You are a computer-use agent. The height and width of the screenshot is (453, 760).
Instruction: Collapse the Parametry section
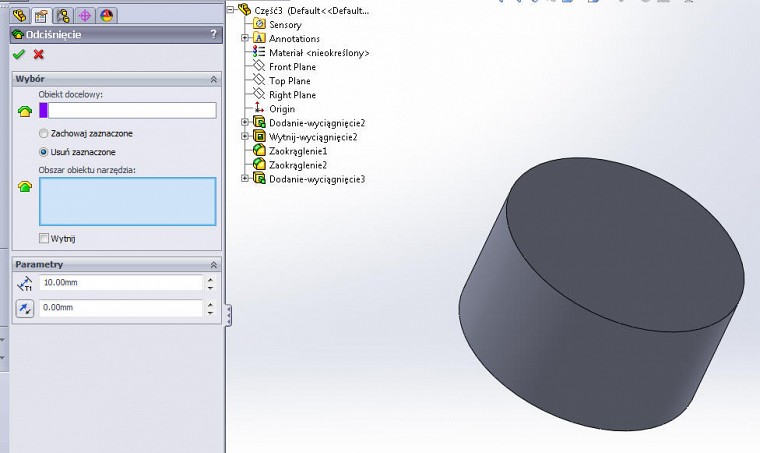[214, 265]
